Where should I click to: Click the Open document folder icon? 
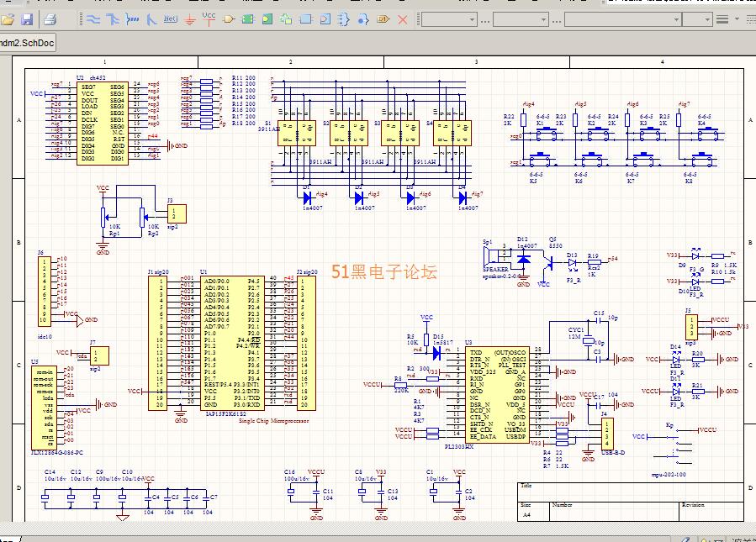pyautogui.click(x=8, y=18)
